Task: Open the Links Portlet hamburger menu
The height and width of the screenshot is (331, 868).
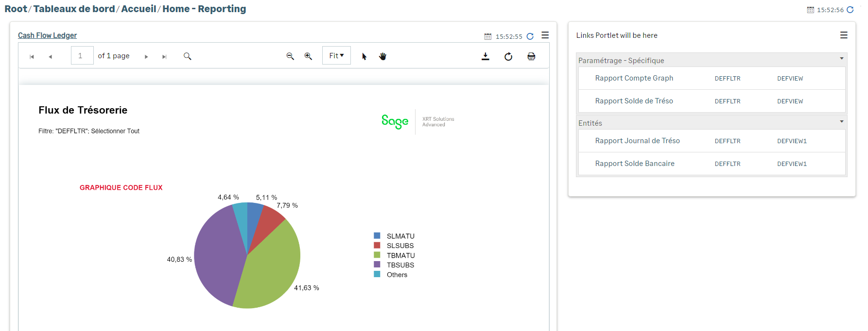Action: tap(844, 35)
